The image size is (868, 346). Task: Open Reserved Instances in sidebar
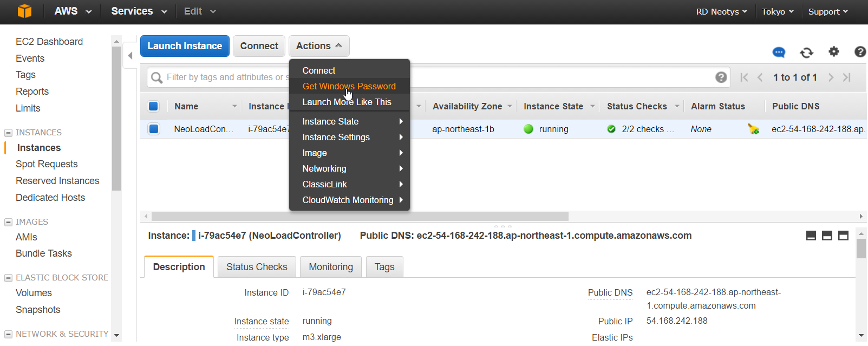[57, 181]
